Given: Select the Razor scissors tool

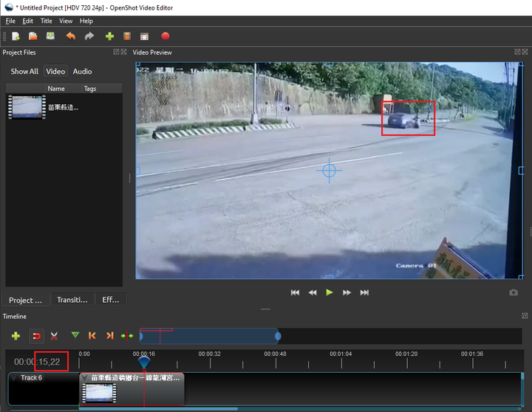Looking at the screenshot, I should pos(54,336).
